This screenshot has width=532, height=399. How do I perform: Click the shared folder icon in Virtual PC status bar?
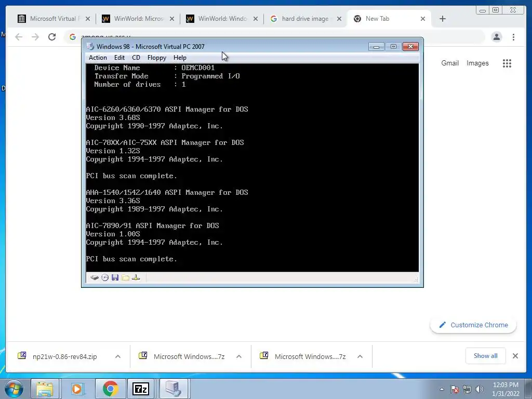pos(126,277)
